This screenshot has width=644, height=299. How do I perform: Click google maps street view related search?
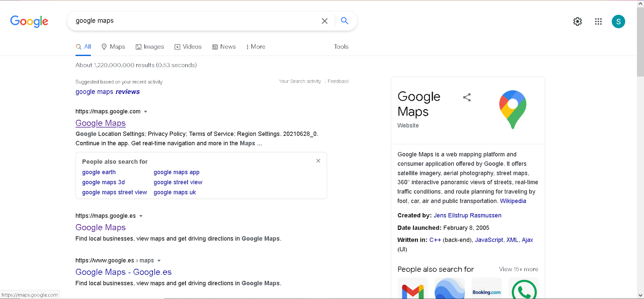pyautogui.click(x=115, y=192)
